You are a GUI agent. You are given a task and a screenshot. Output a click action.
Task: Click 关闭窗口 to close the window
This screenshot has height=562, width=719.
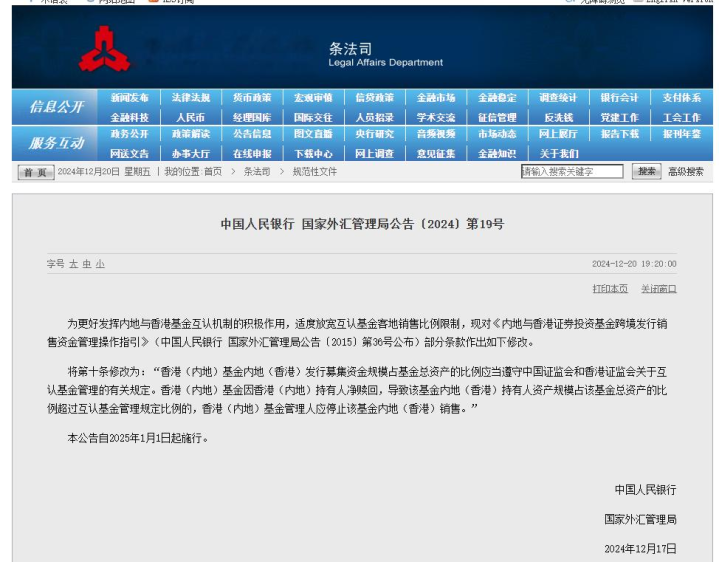coord(658,289)
